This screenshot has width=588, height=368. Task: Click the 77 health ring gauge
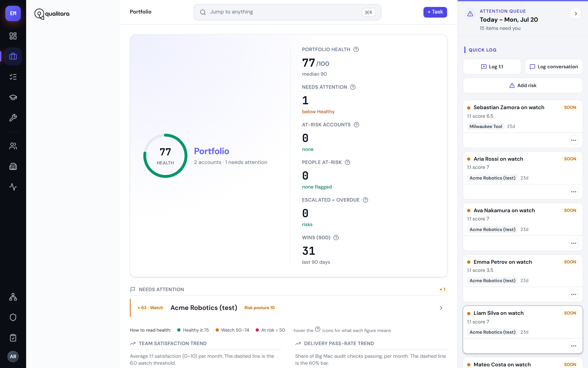click(x=165, y=156)
